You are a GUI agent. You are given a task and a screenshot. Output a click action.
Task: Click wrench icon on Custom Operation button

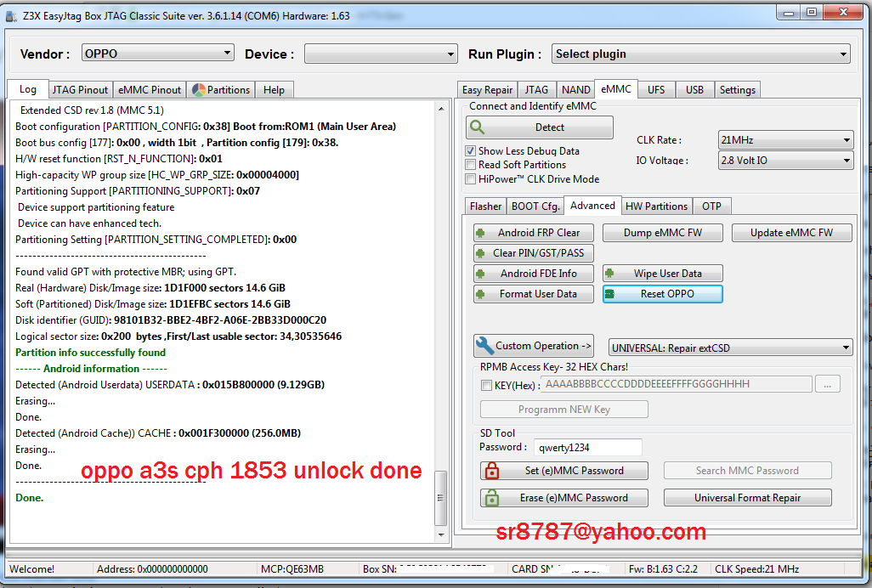point(485,346)
